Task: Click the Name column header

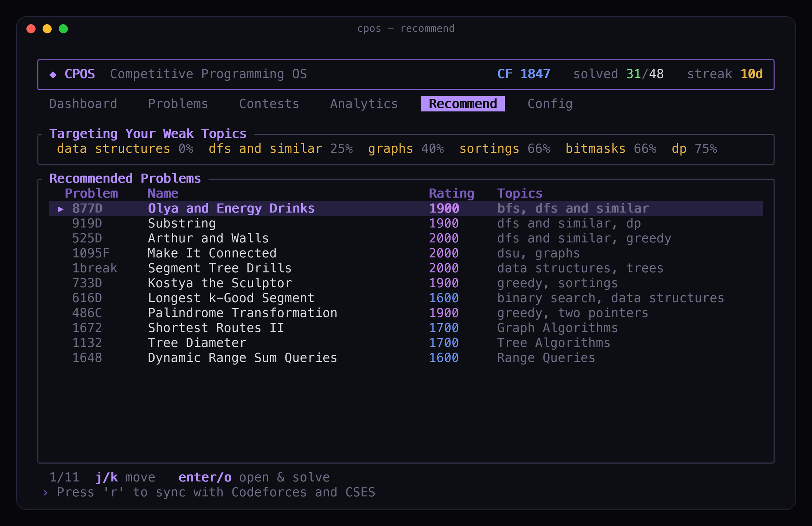Action: point(163,194)
